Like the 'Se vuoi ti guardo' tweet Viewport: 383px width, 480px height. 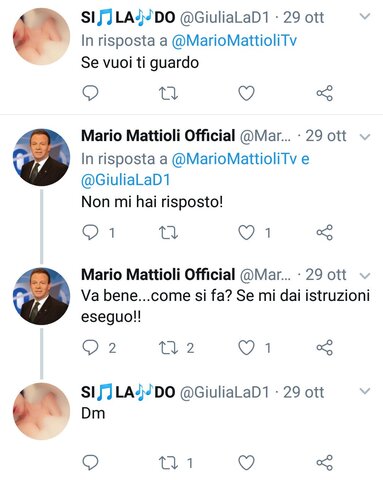[x=246, y=93]
